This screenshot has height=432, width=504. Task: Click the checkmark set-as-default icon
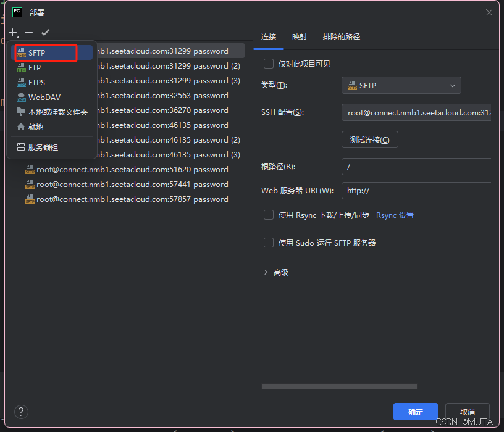45,32
